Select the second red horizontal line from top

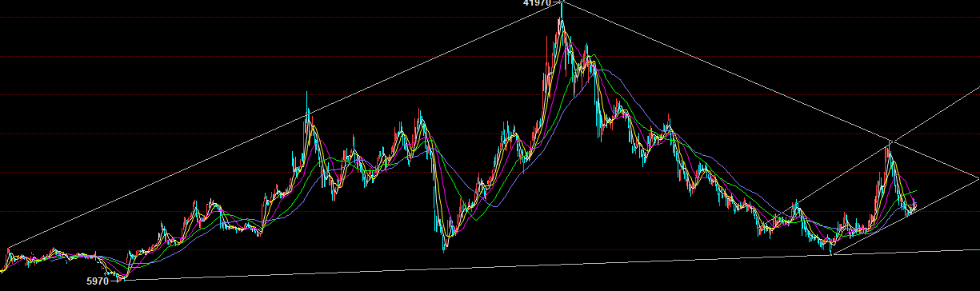coord(490,95)
